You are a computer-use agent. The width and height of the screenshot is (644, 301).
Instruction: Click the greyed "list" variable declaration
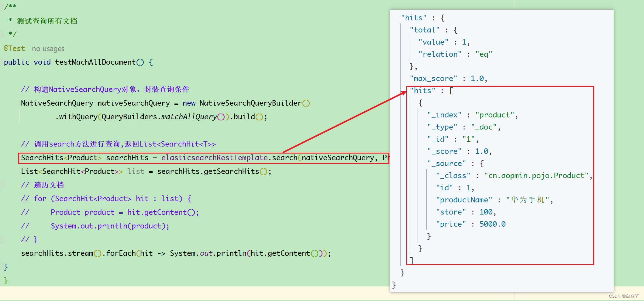click(x=136, y=171)
